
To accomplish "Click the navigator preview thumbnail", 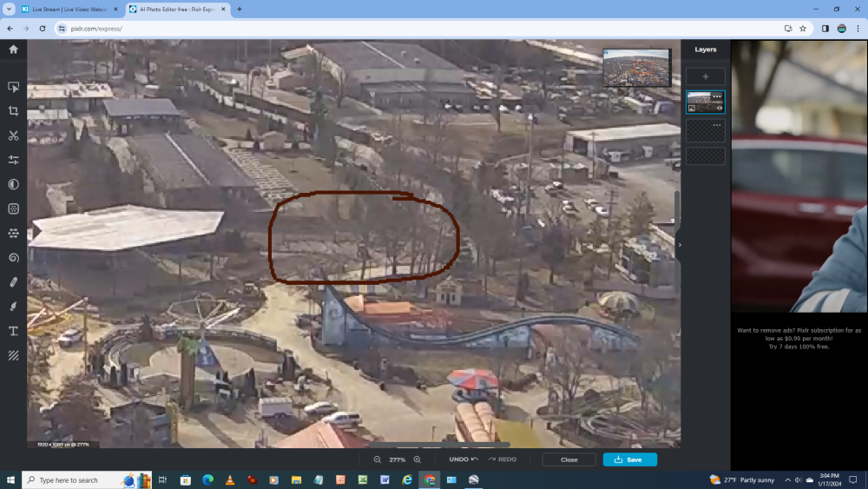I will pyautogui.click(x=636, y=68).
